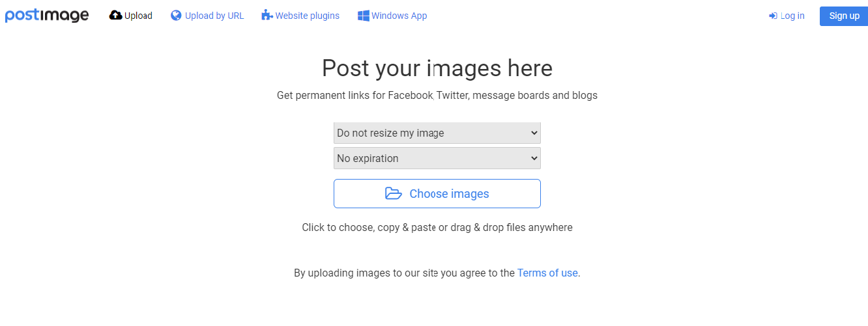Click the postimage logo

47,16
